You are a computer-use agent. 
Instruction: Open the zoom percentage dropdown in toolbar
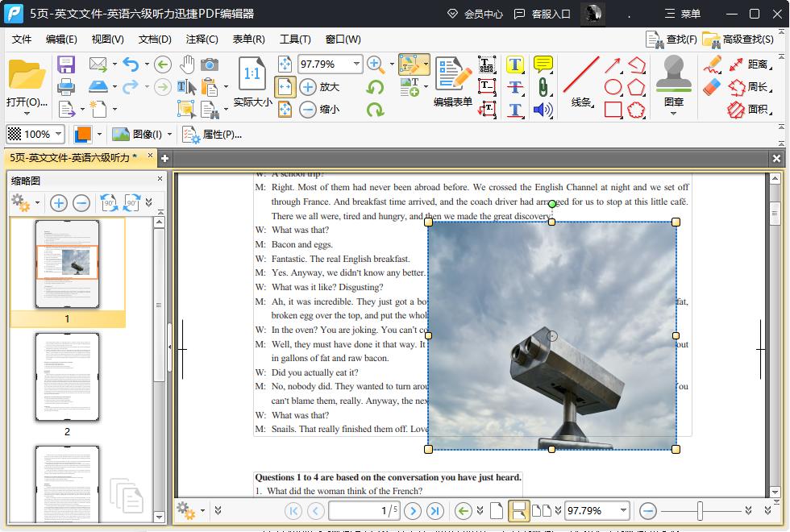pyautogui.click(x=356, y=64)
